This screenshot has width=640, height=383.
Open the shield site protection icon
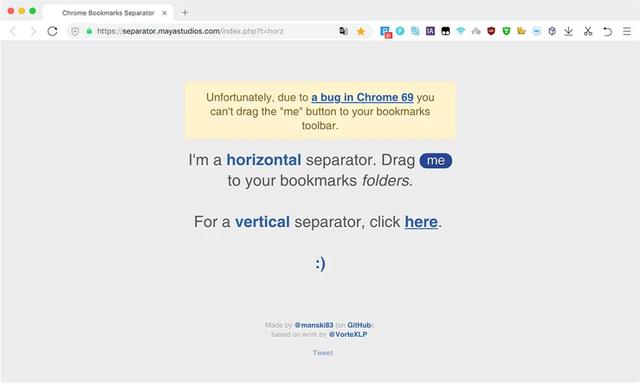(x=75, y=31)
